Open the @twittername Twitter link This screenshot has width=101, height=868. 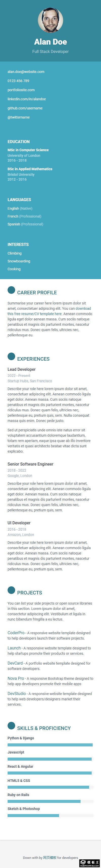point(19,117)
